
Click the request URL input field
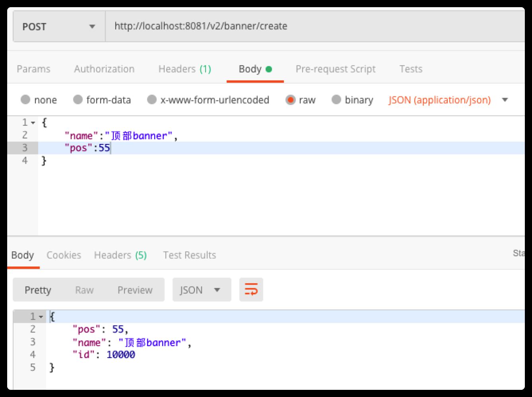(314, 26)
